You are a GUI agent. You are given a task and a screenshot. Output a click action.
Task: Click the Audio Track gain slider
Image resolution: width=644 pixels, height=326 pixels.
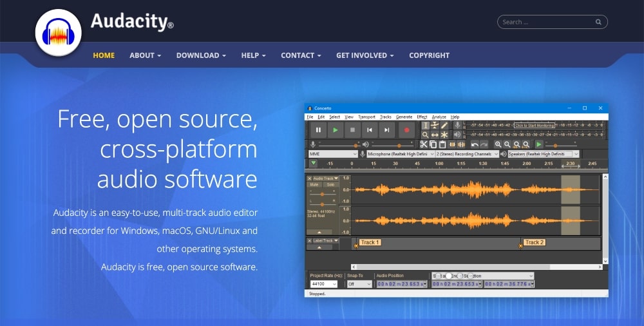coord(323,194)
